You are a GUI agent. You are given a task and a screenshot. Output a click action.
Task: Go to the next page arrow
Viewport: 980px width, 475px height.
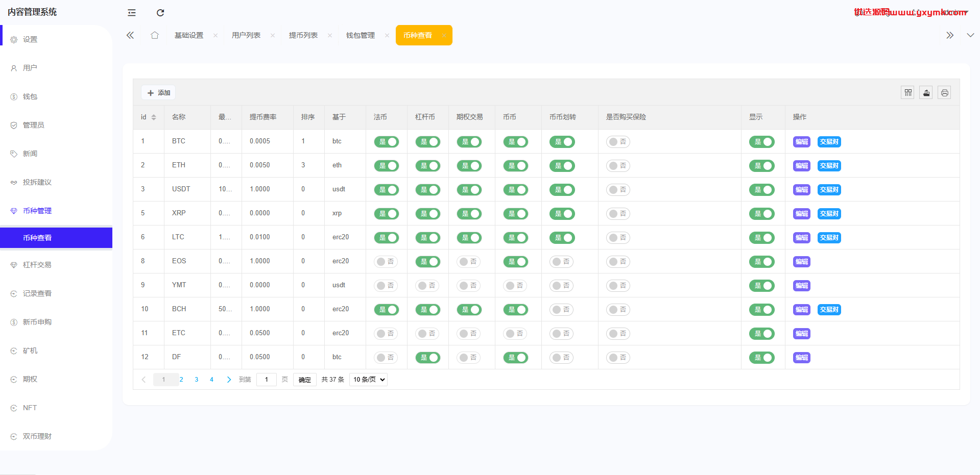[x=229, y=380]
